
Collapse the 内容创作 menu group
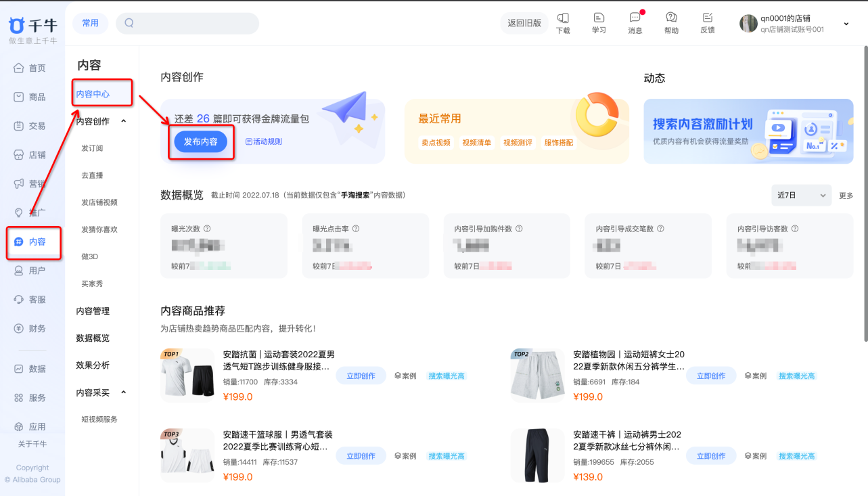point(123,121)
